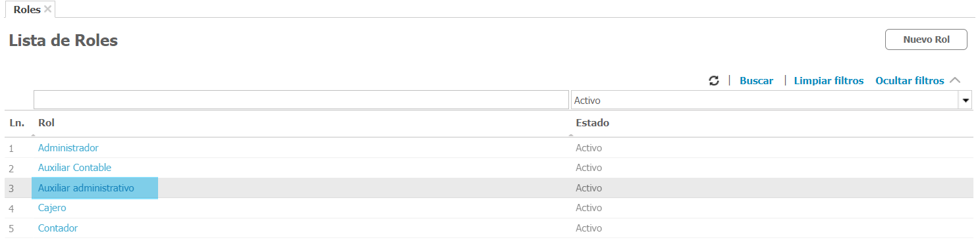Select the Activo cell in the Cajero row
The image size is (980, 246).
point(589,208)
